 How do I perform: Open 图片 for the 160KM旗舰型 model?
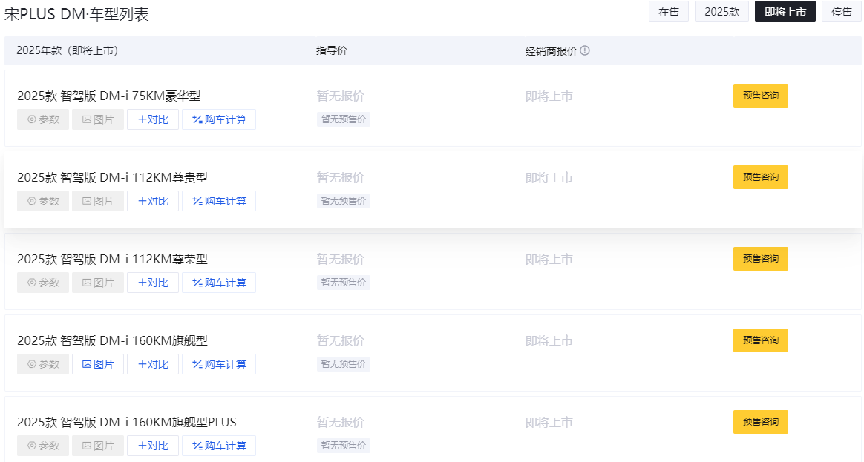pyautogui.click(x=98, y=364)
